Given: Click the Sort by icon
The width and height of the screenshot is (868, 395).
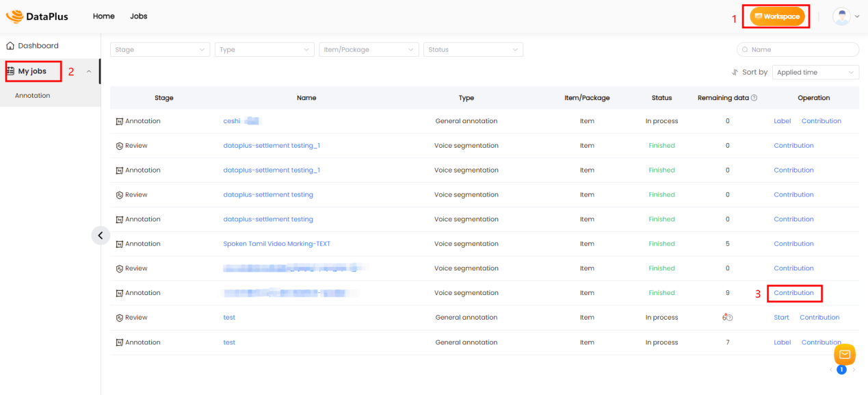Looking at the screenshot, I should tap(735, 72).
